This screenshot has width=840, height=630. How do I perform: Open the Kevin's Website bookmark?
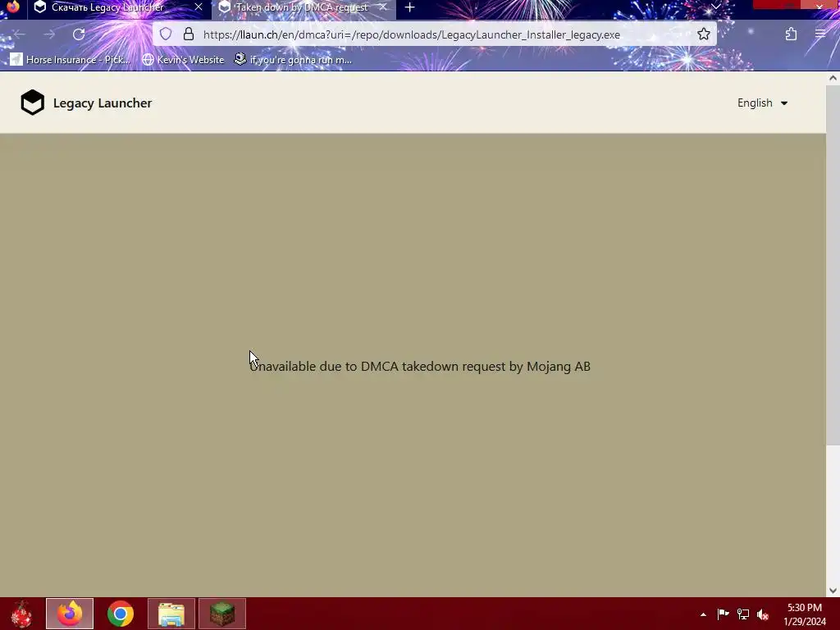pos(183,59)
